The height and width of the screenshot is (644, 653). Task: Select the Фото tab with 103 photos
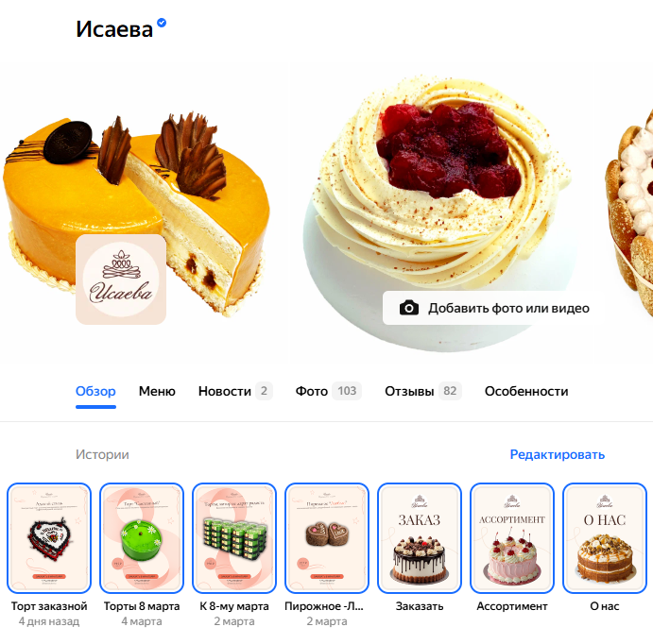329,391
